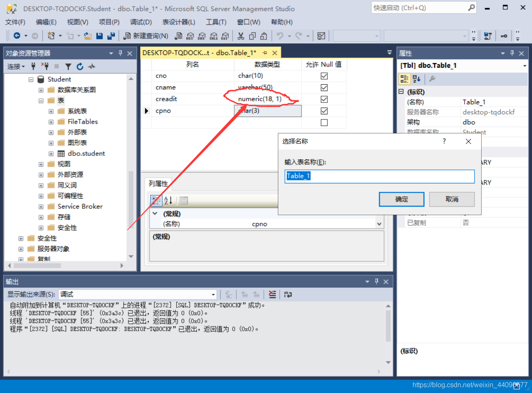Open the [Tbl] dbo.Table_1 properties object dropdown
This screenshot has height=393, width=532.
[525, 66]
